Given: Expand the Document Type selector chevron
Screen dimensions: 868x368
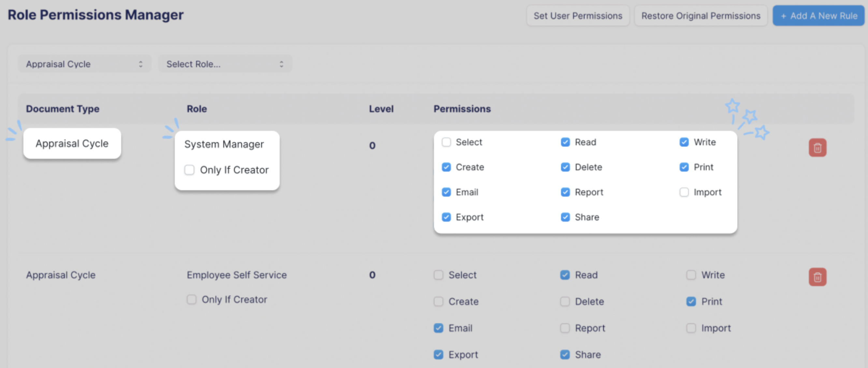Looking at the screenshot, I should click(x=141, y=64).
